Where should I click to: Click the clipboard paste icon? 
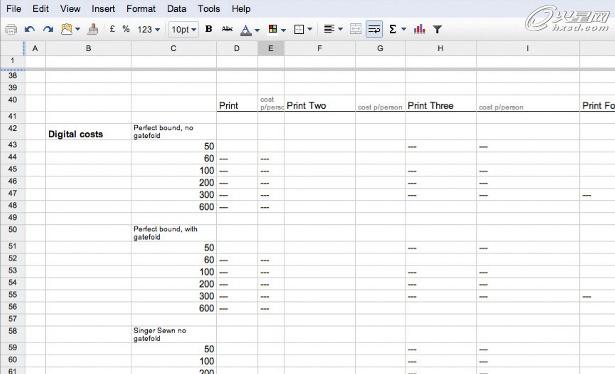(66, 29)
